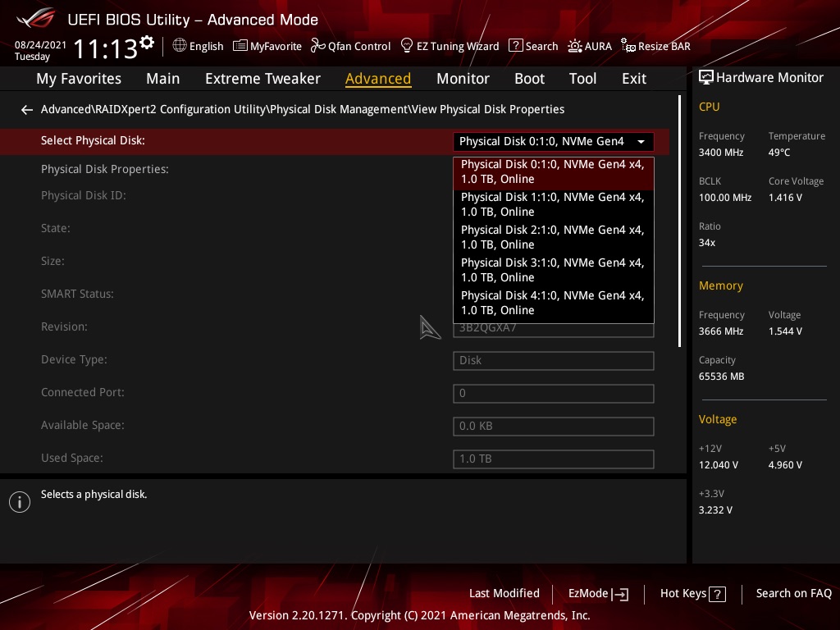This screenshot has width=840, height=630.
Task: Click the ROG logo in the header
Action: coord(35,19)
